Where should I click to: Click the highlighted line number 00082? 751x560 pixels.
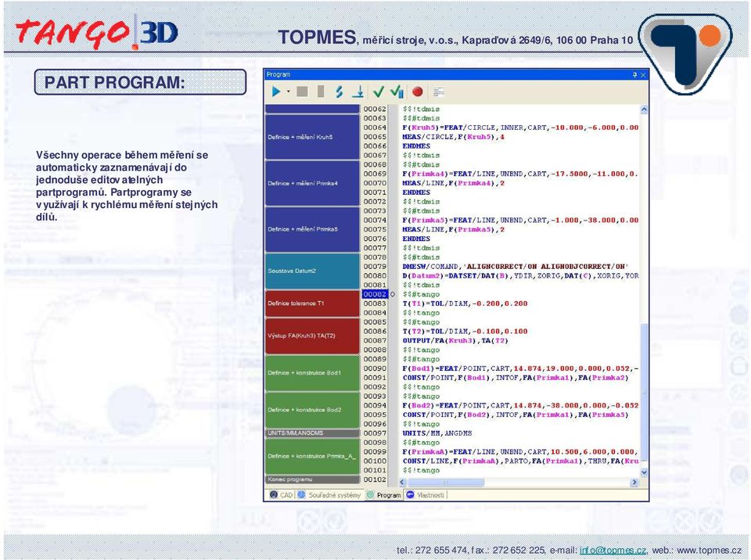click(375, 294)
